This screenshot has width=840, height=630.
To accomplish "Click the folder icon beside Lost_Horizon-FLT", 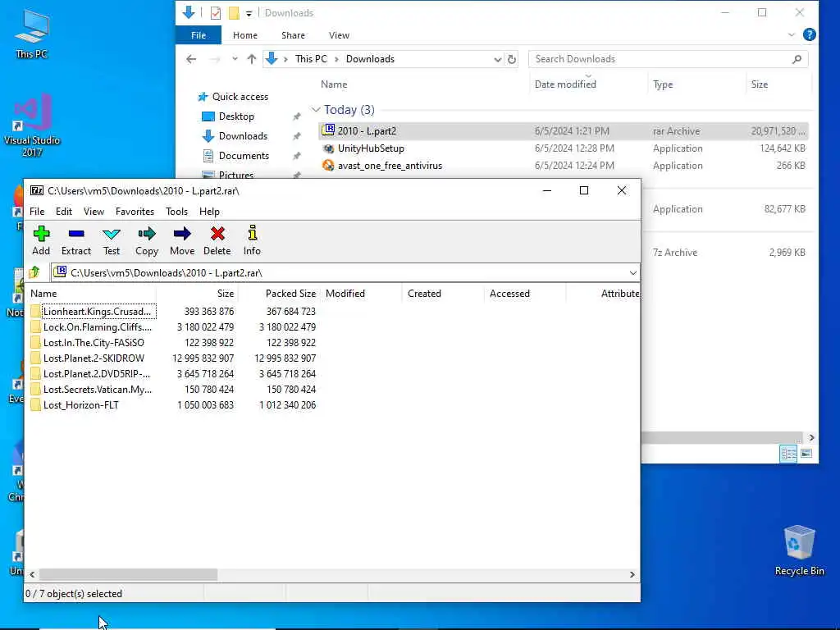I will point(35,405).
